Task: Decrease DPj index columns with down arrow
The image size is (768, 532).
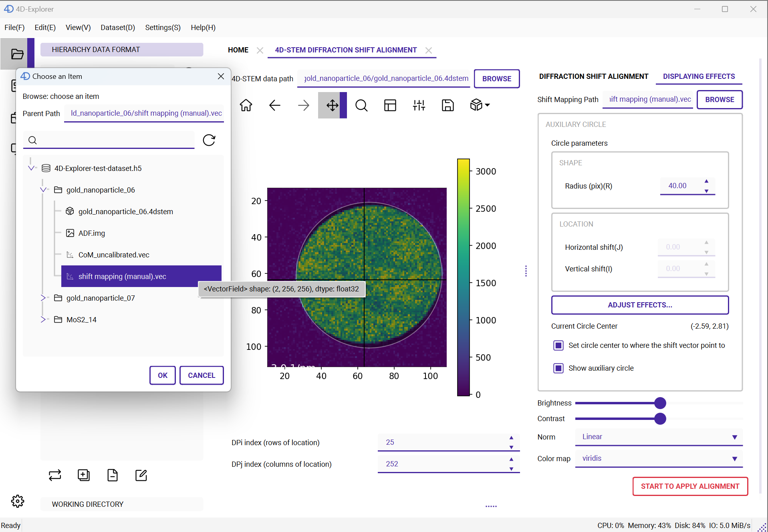Action: [x=511, y=469]
